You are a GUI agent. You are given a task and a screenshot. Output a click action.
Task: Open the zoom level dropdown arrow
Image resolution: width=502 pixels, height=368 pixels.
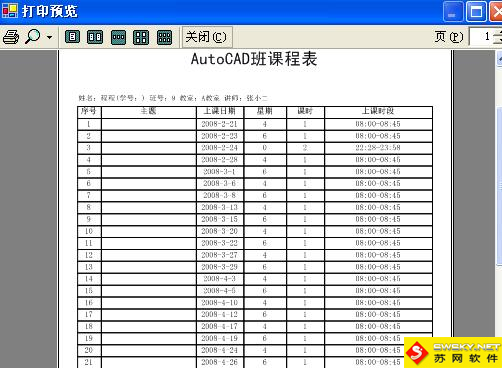click(x=49, y=37)
